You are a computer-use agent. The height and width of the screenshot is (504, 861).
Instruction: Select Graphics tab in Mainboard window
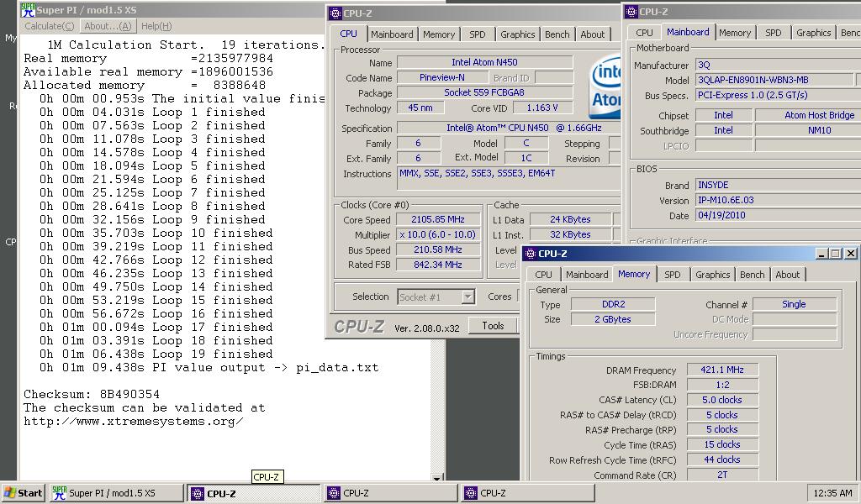(x=814, y=33)
